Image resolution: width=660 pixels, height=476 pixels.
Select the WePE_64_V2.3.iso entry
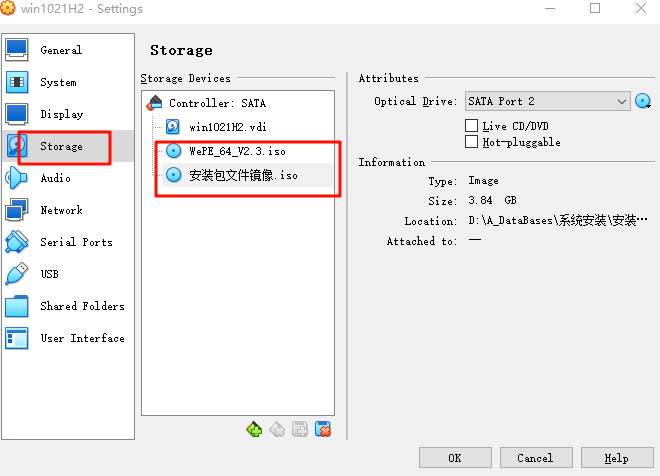(237, 151)
